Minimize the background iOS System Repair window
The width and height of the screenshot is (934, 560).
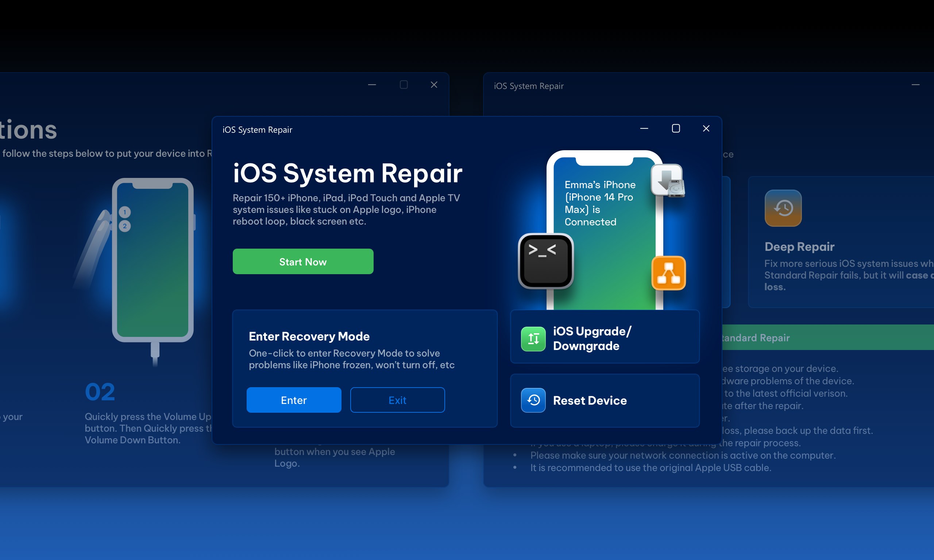pyautogui.click(x=916, y=85)
